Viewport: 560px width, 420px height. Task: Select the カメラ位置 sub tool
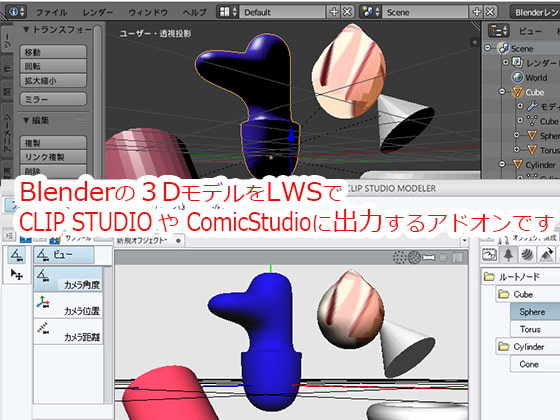coord(68,305)
